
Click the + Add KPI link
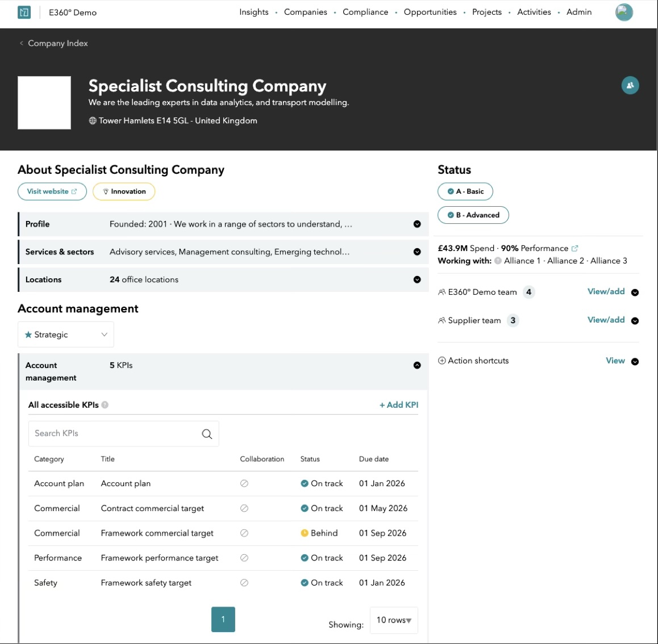pyautogui.click(x=399, y=405)
